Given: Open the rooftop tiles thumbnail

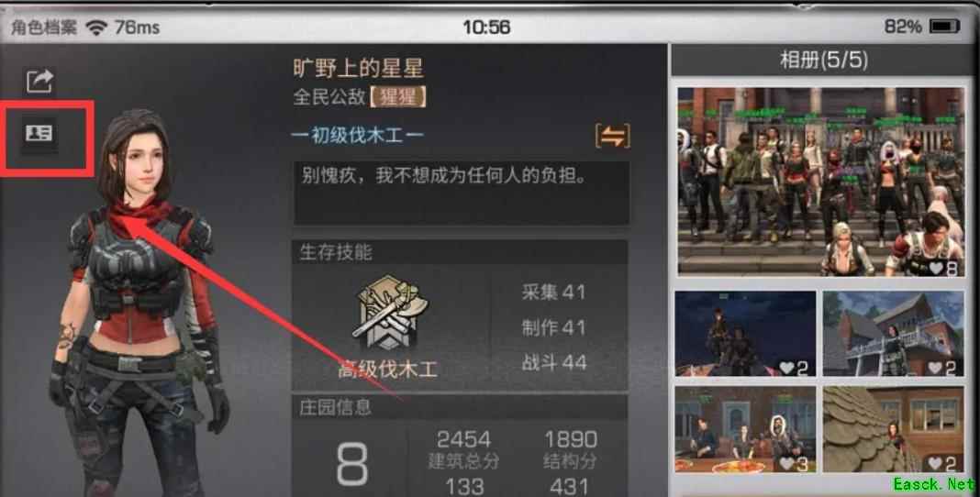Looking at the screenshot, I should click(x=894, y=429).
